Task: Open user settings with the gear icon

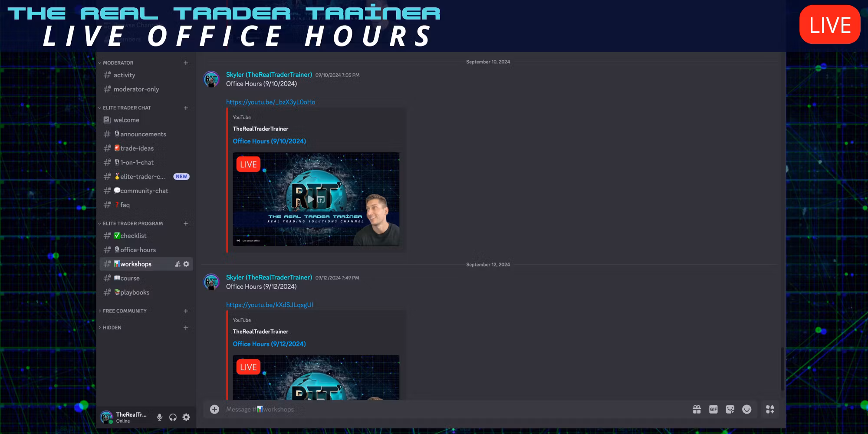Action: point(186,417)
